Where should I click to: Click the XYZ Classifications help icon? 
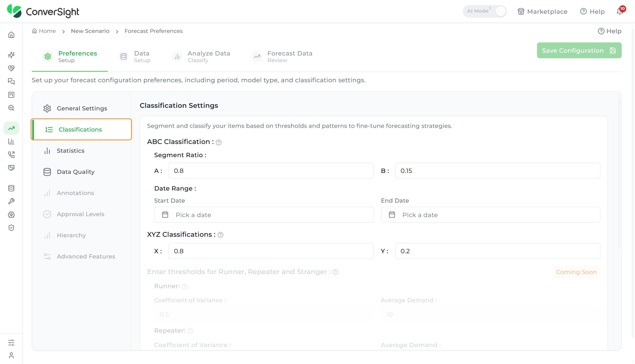coord(220,235)
